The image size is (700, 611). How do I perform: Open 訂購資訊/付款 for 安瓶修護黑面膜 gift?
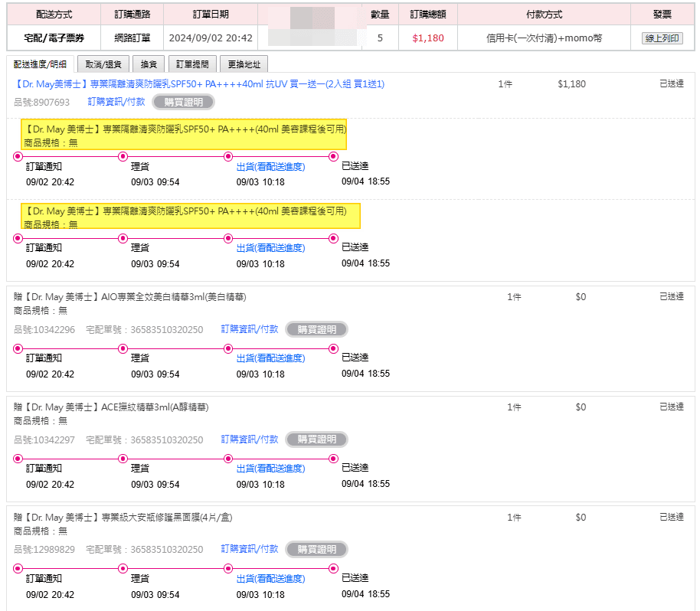click(x=250, y=549)
